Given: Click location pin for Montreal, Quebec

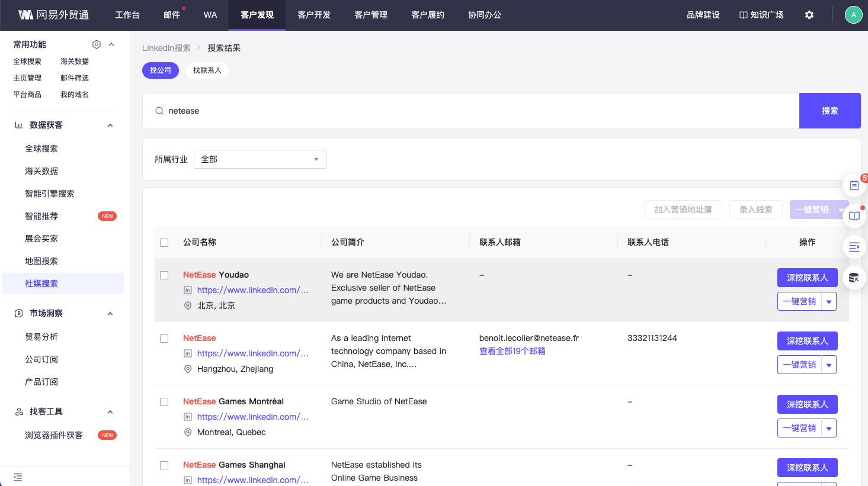Looking at the screenshot, I should pyautogui.click(x=188, y=432).
